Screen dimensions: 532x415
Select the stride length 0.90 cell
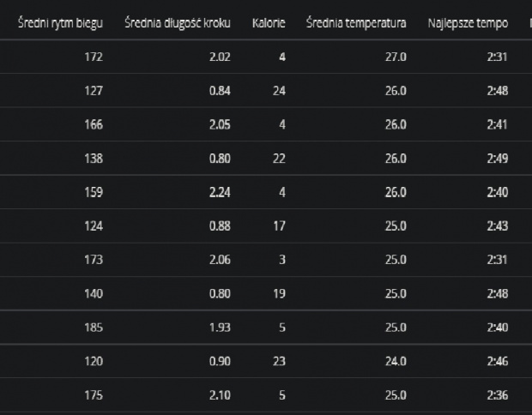coord(221,362)
